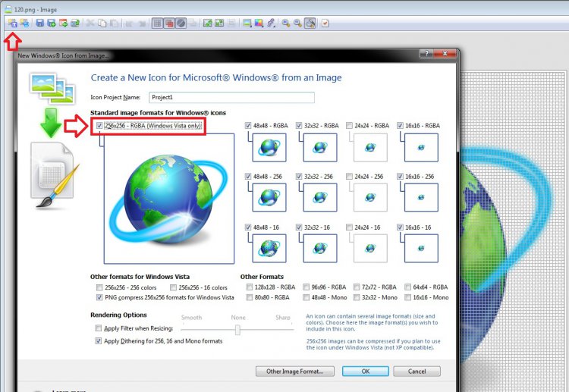
Task: Enable the 24x24 - RGBA format checkbox
Action: [x=349, y=125]
